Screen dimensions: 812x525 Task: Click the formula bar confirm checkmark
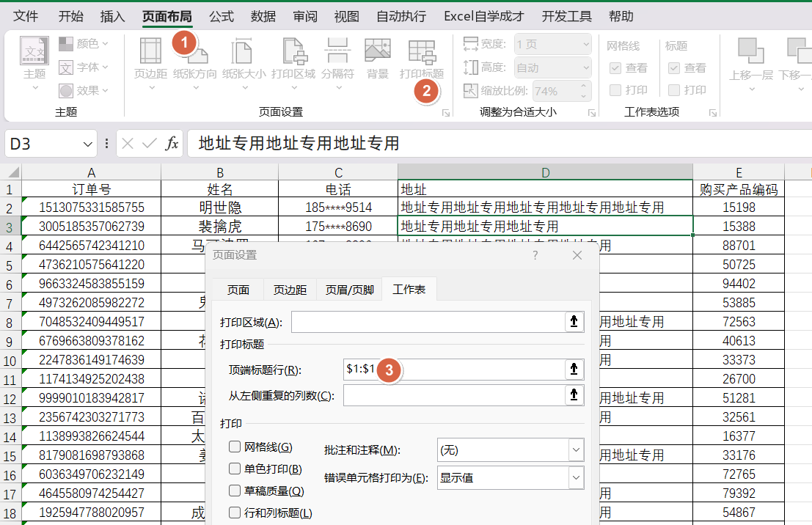(x=149, y=144)
